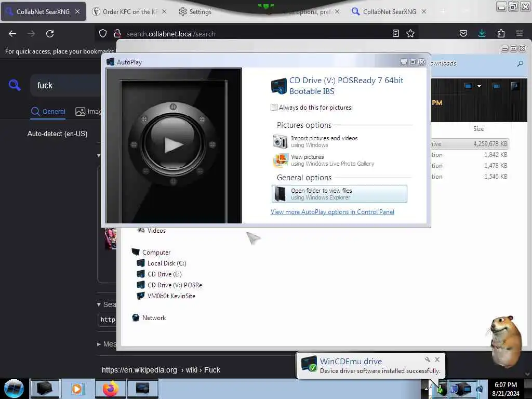The image size is (532, 399).
Task: Click the dark box taskbar icon beside Start
Action: 45,389
